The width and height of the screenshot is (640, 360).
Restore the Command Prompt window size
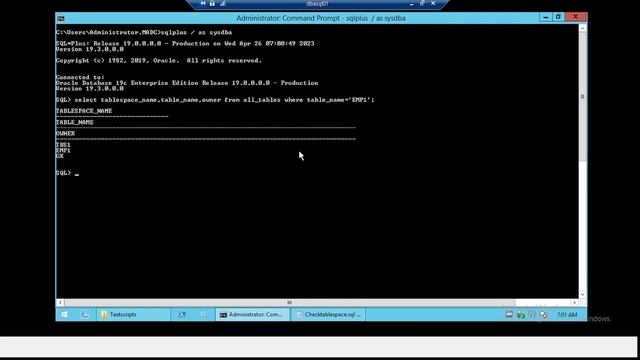coord(558,17)
